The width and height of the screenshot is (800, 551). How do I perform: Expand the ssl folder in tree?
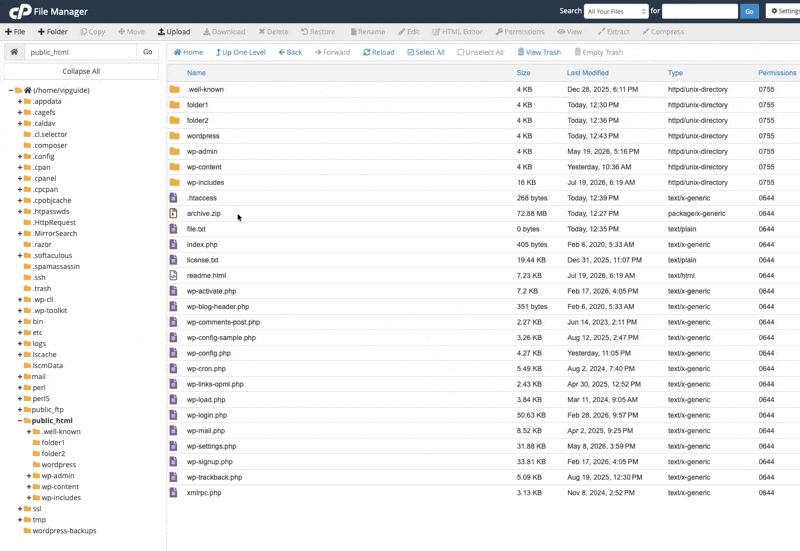(20, 509)
